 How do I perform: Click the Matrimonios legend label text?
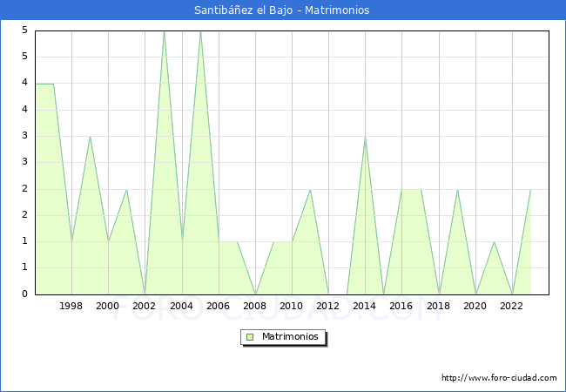pyautogui.click(x=288, y=337)
